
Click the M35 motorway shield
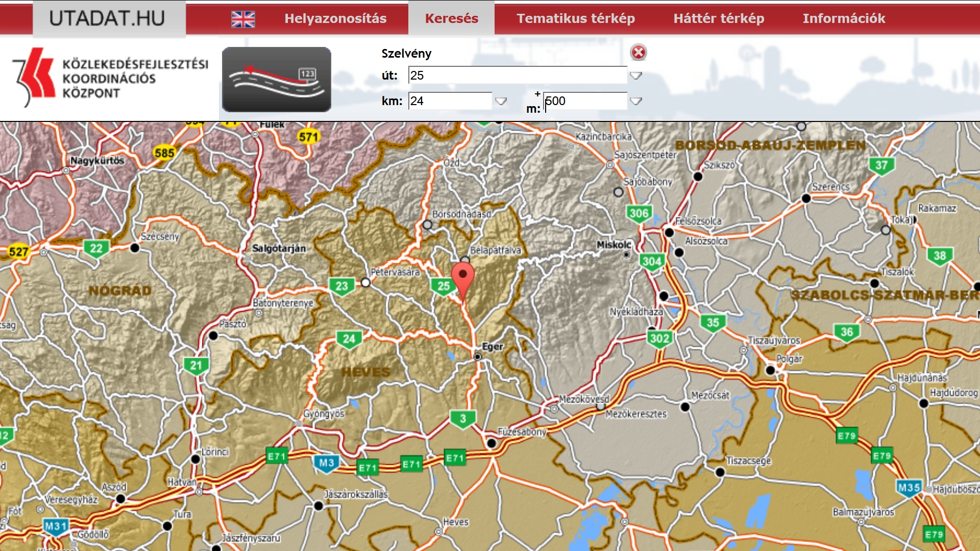tap(909, 487)
